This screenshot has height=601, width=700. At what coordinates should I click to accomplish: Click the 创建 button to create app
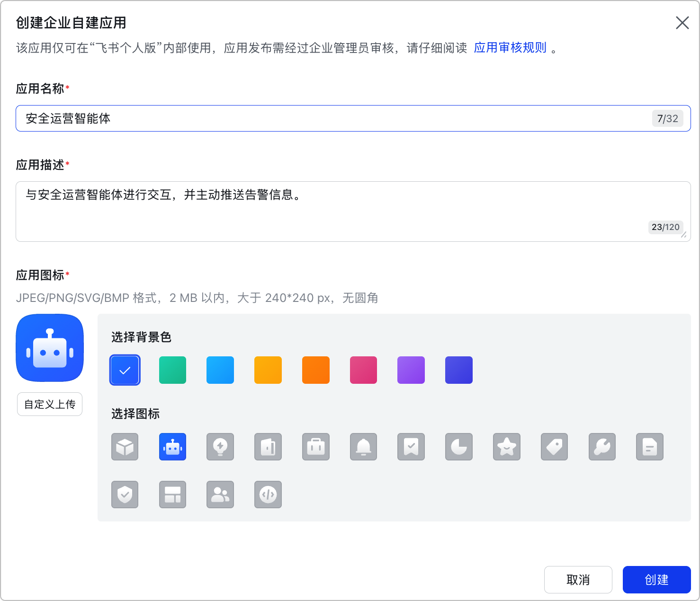click(x=656, y=580)
